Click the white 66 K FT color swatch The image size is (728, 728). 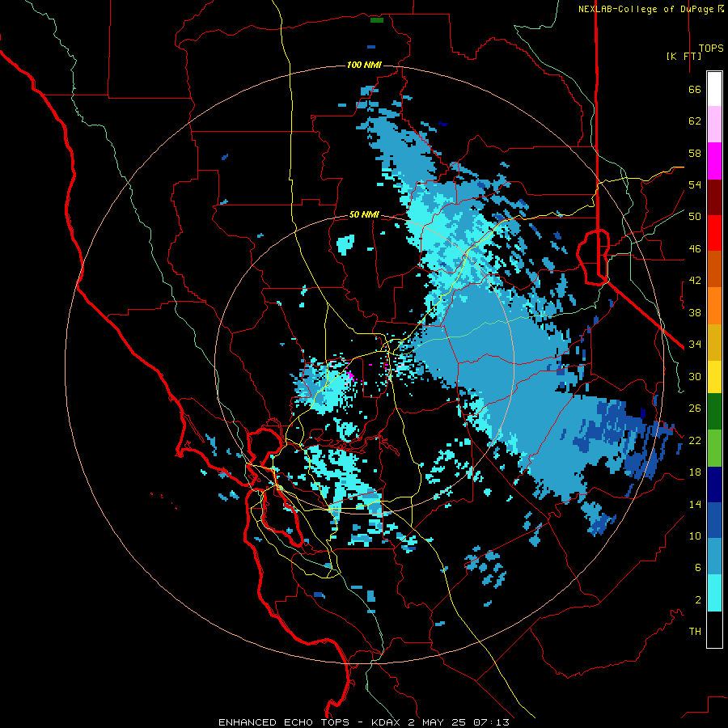714,89
